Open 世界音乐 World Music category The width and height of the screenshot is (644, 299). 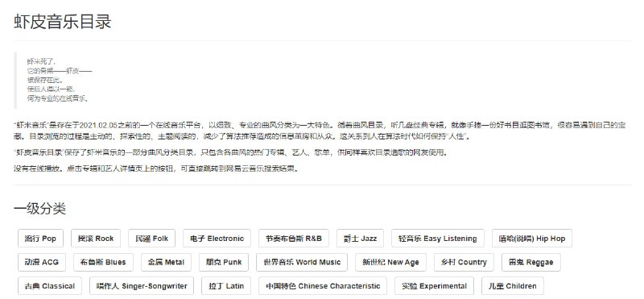[x=302, y=262]
